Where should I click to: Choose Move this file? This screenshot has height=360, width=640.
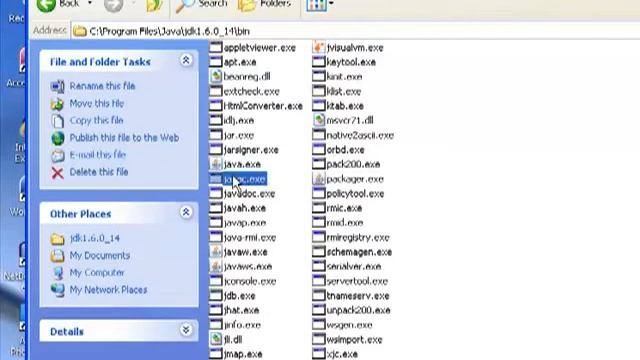tap(97, 104)
